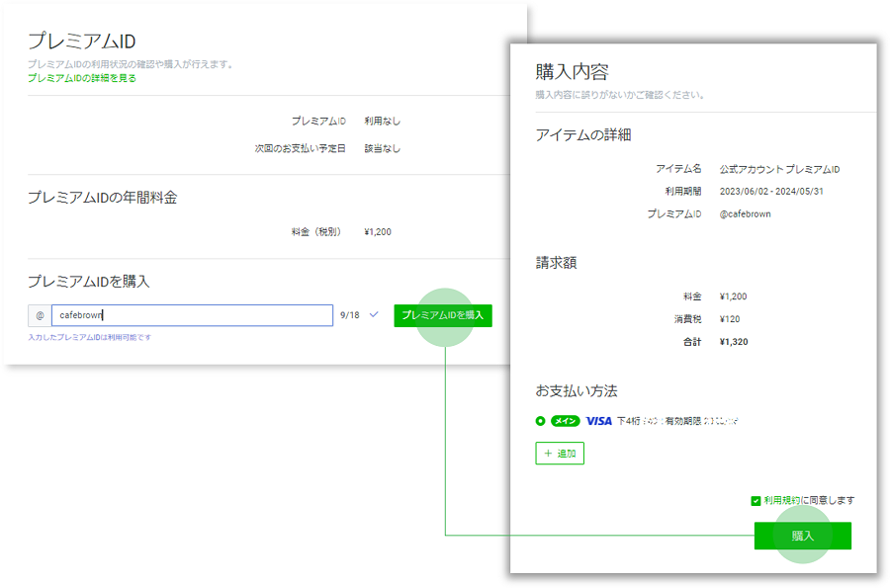Click the @ prefix beside the ID field

pyautogui.click(x=40, y=315)
